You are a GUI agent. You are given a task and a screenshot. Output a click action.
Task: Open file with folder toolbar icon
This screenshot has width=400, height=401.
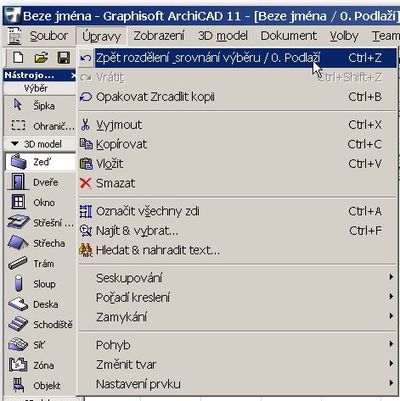pyautogui.click(x=41, y=58)
